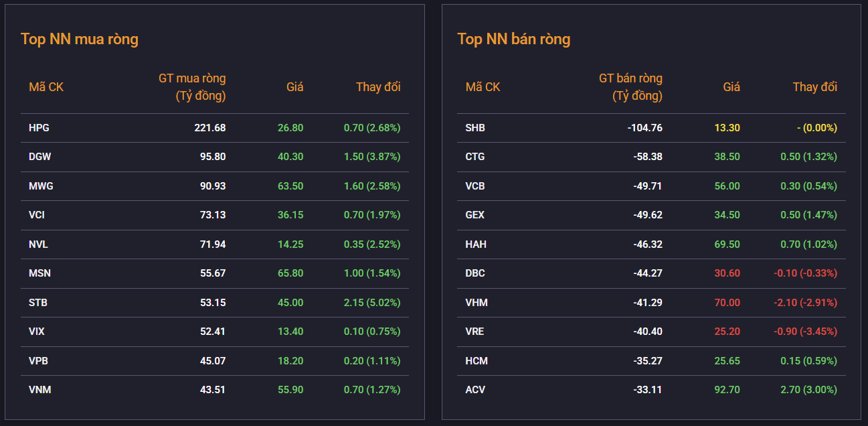Click CTG net sell value -58.38

point(648,157)
